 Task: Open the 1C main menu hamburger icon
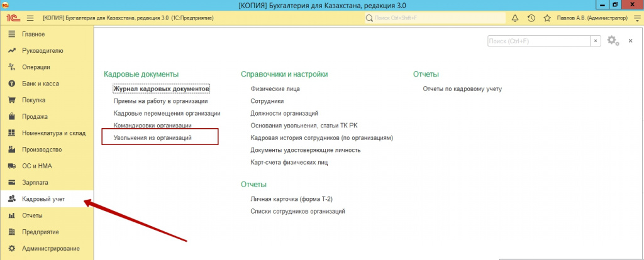tap(30, 18)
